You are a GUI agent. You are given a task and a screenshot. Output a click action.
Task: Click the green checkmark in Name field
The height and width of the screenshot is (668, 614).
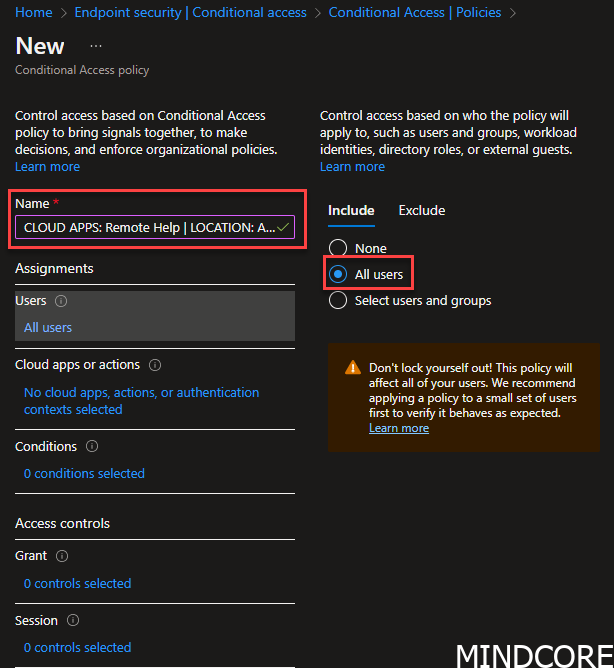tap(283, 227)
